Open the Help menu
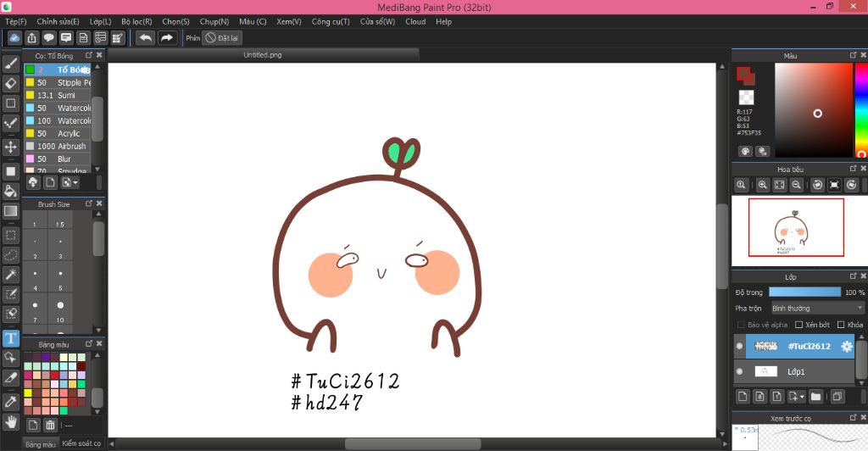The image size is (868, 451). coord(443,21)
